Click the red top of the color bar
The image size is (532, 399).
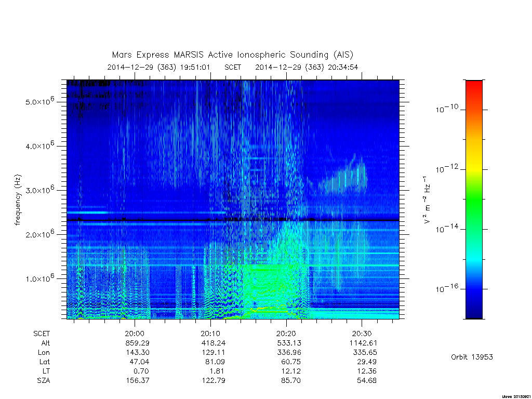[x=474, y=87]
